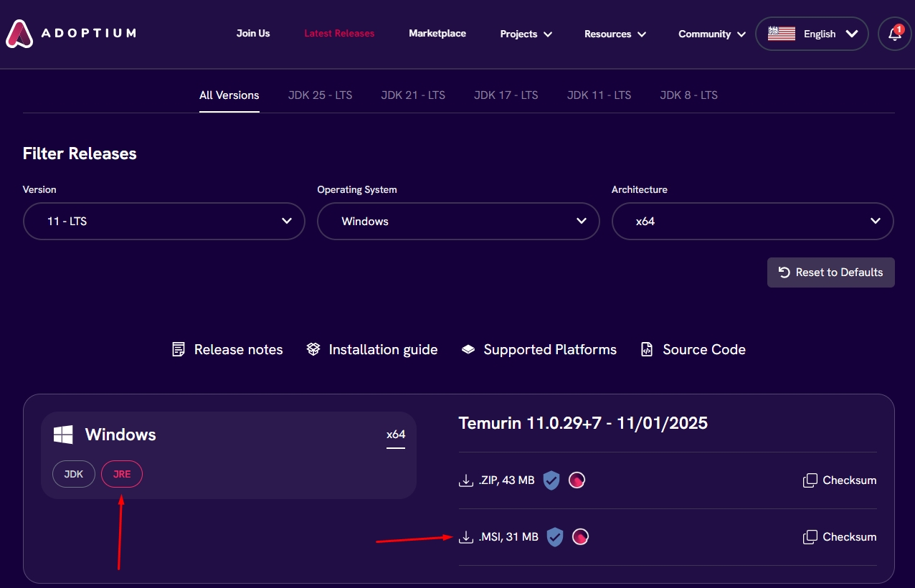Screen dimensions: 915x588
Task: Download the .ZIP 43 MB package
Action: [x=497, y=480]
